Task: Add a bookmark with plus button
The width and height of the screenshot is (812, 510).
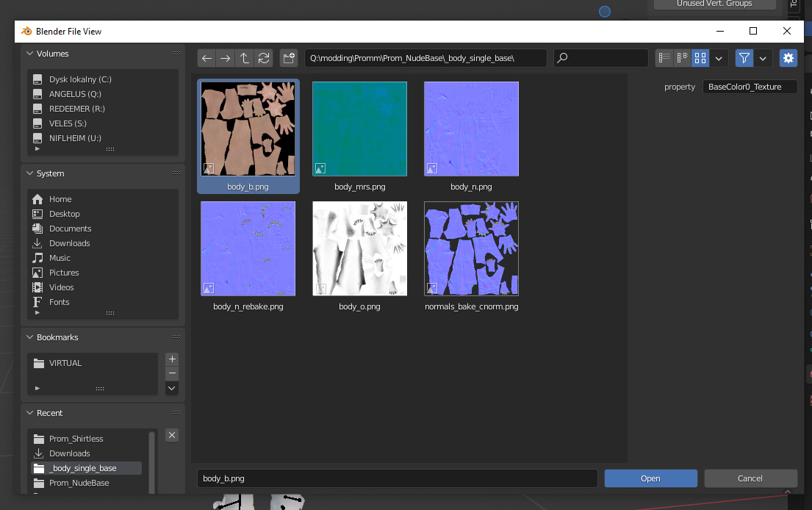Action: [x=172, y=359]
